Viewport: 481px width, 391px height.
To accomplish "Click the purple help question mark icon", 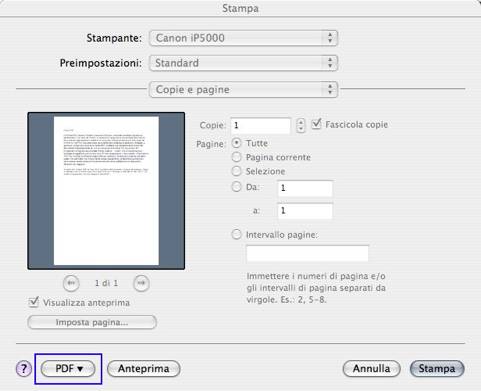I will [24, 369].
